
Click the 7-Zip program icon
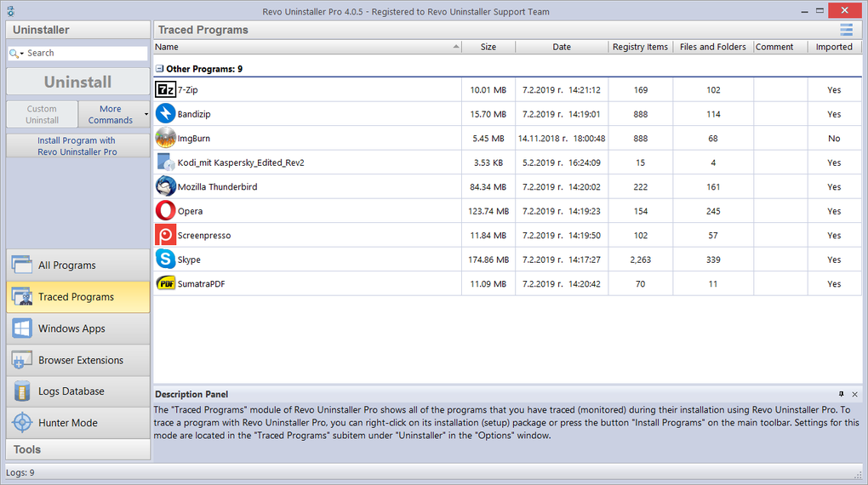pos(165,89)
